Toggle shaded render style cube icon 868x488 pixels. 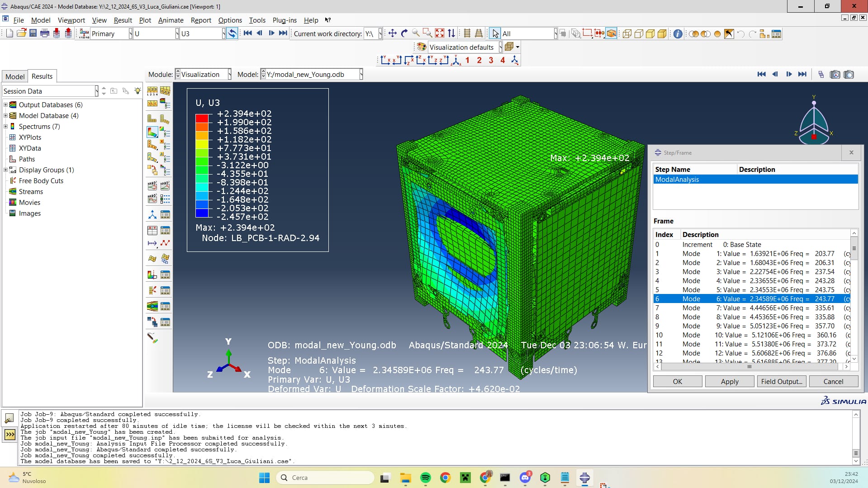click(x=662, y=34)
